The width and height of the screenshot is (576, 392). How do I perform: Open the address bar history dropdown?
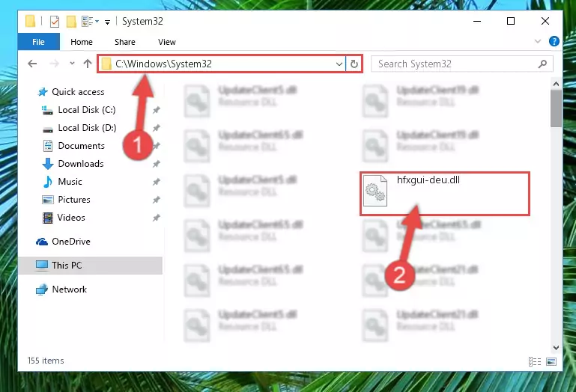[x=339, y=64]
